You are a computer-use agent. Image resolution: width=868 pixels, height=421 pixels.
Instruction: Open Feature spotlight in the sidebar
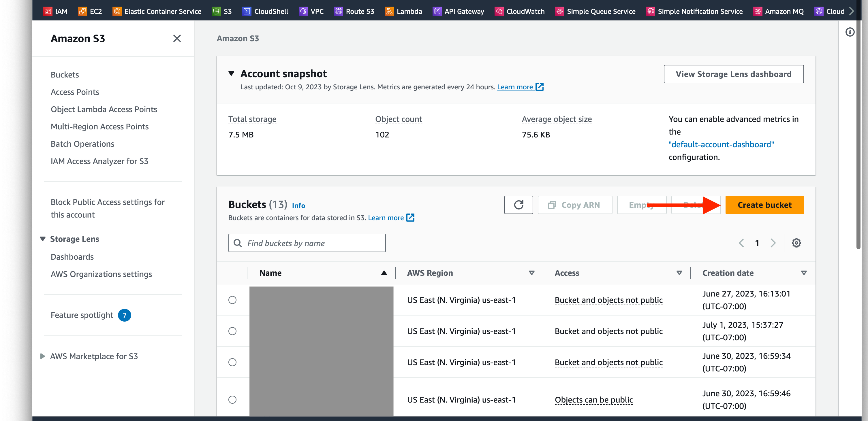(x=82, y=315)
